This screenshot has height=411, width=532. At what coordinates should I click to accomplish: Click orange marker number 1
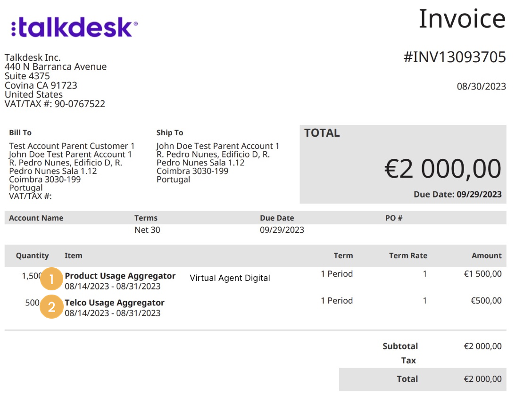51,279
